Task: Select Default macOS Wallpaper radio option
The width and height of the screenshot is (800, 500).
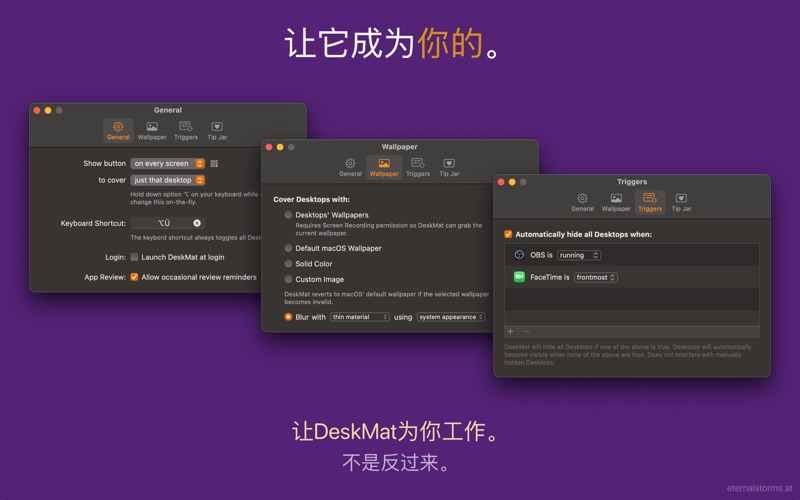Action: pyautogui.click(x=288, y=248)
